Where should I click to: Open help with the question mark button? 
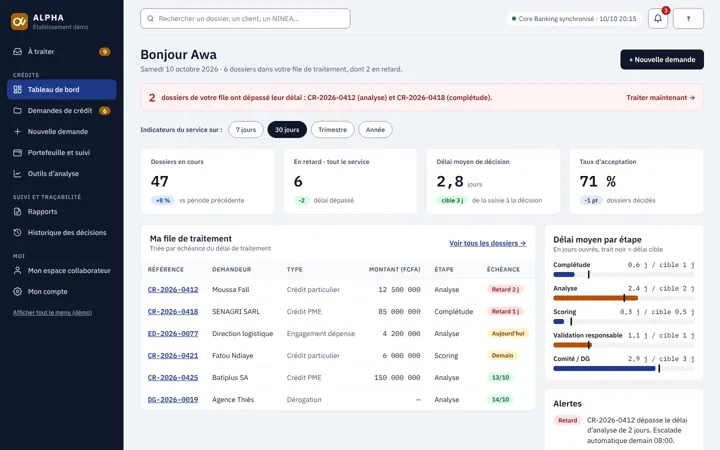click(x=688, y=18)
